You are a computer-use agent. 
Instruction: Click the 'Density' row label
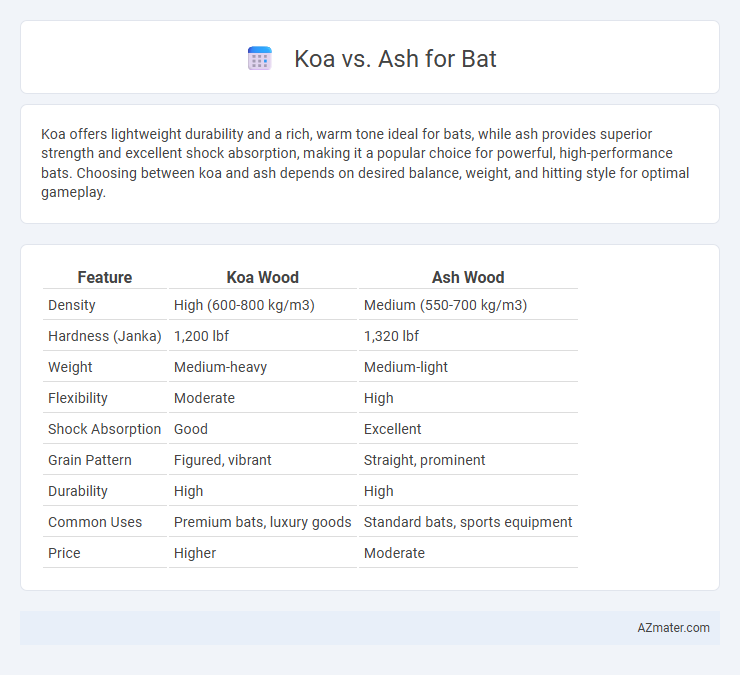click(72, 305)
